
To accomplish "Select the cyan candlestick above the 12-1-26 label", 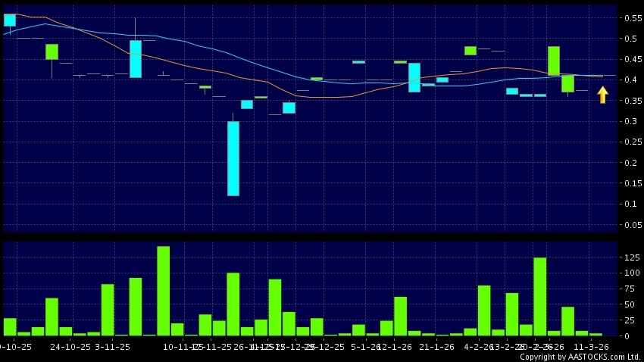I will [414, 77].
